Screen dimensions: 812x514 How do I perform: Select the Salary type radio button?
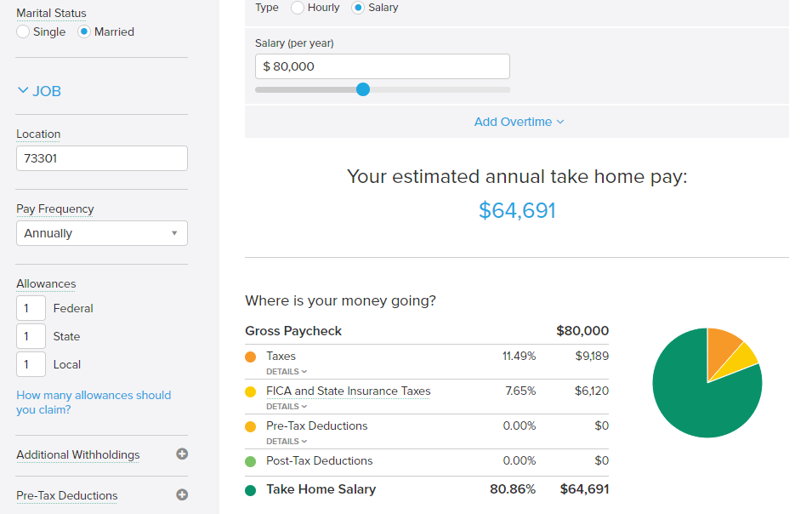pyautogui.click(x=358, y=8)
